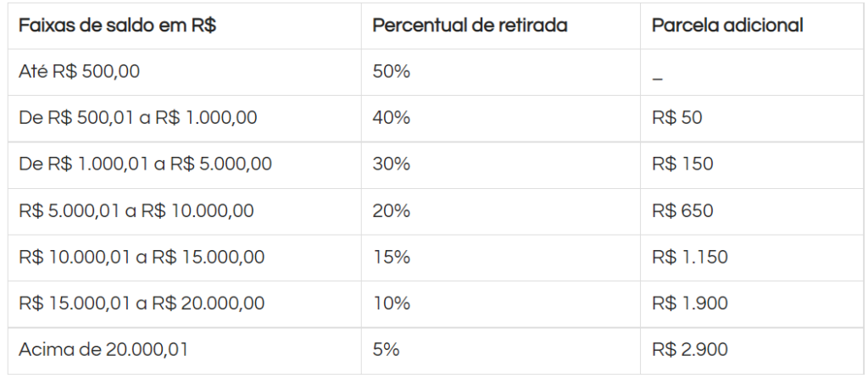Select the 'R$ 50' additional amount cell

[676, 118]
